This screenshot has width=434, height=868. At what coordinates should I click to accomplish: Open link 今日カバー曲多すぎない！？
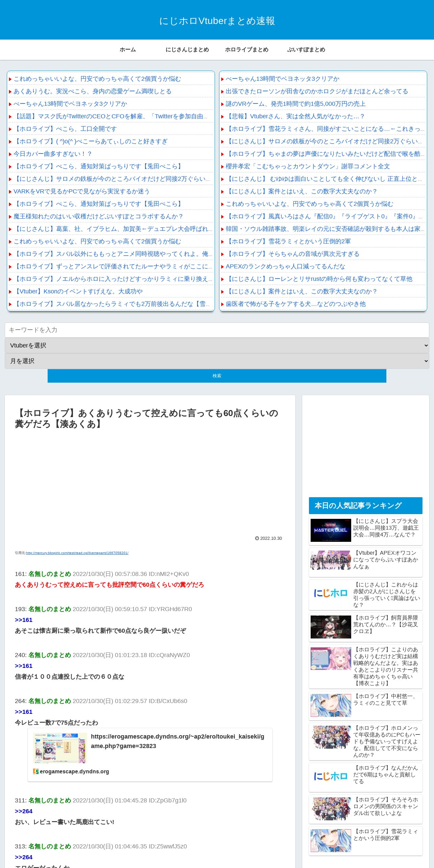click(x=53, y=154)
